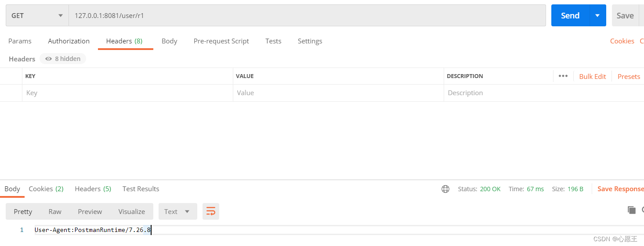
Task: Open the Test Results tab
Action: pyautogui.click(x=141, y=189)
